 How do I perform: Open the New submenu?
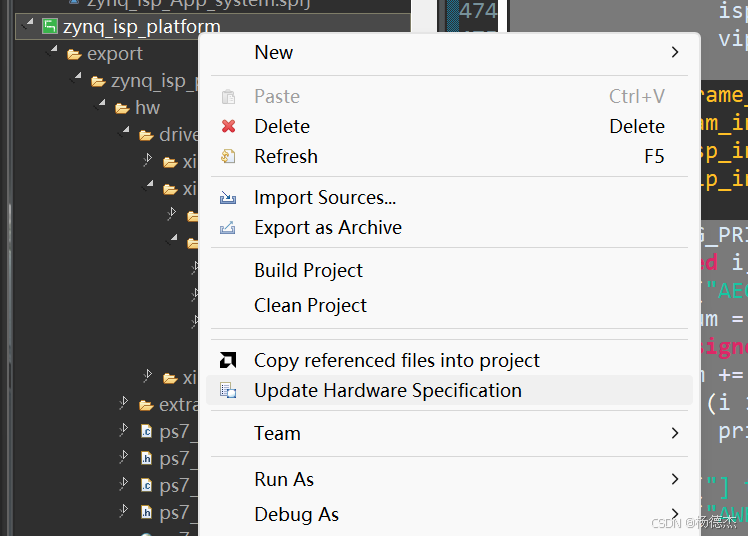pyautogui.click(x=674, y=52)
